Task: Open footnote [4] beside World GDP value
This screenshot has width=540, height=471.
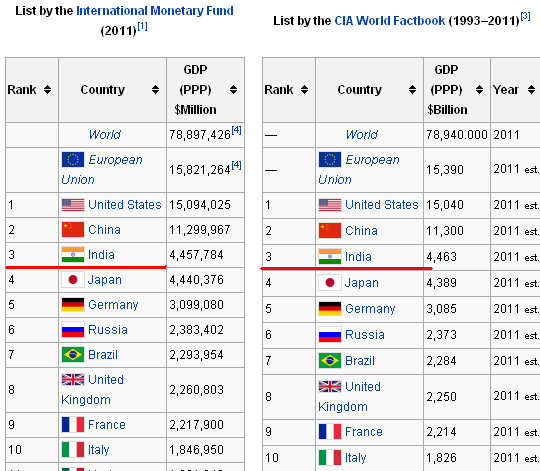Action: (236, 130)
